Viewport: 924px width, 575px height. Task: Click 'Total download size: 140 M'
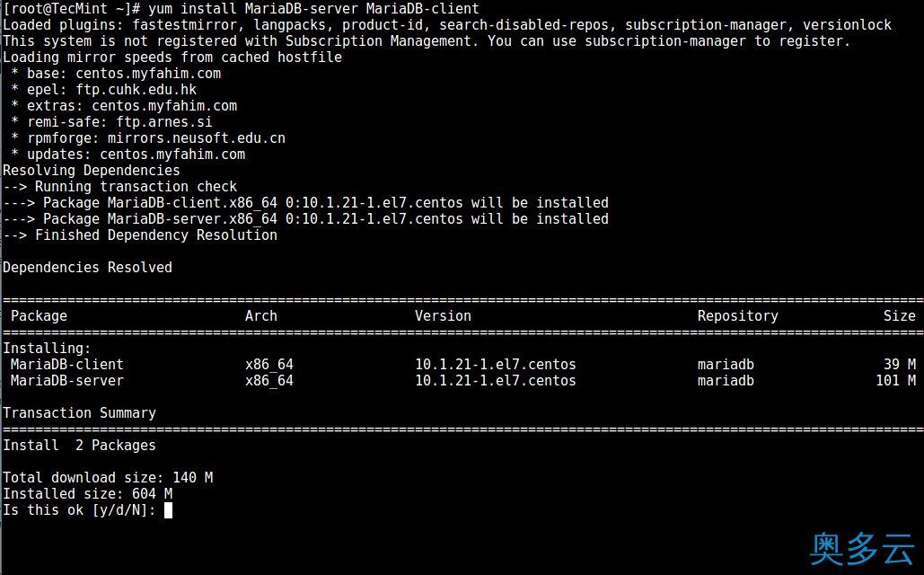(x=108, y=478)
